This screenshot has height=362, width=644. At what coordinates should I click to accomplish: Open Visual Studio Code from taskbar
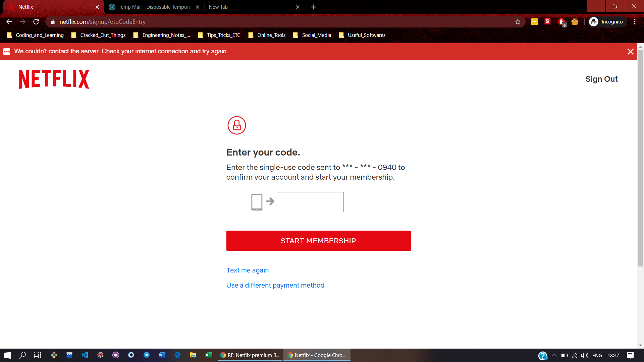click(85, 355)
